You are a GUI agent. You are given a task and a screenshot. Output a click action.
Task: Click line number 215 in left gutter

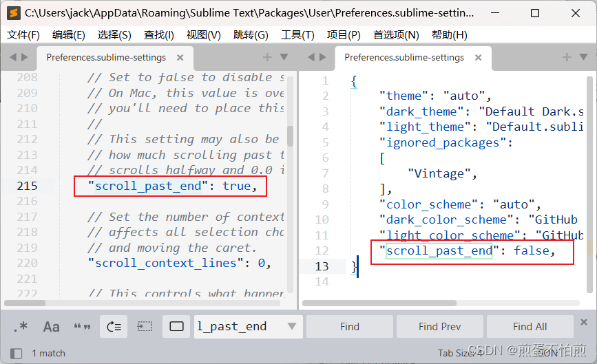27,186
